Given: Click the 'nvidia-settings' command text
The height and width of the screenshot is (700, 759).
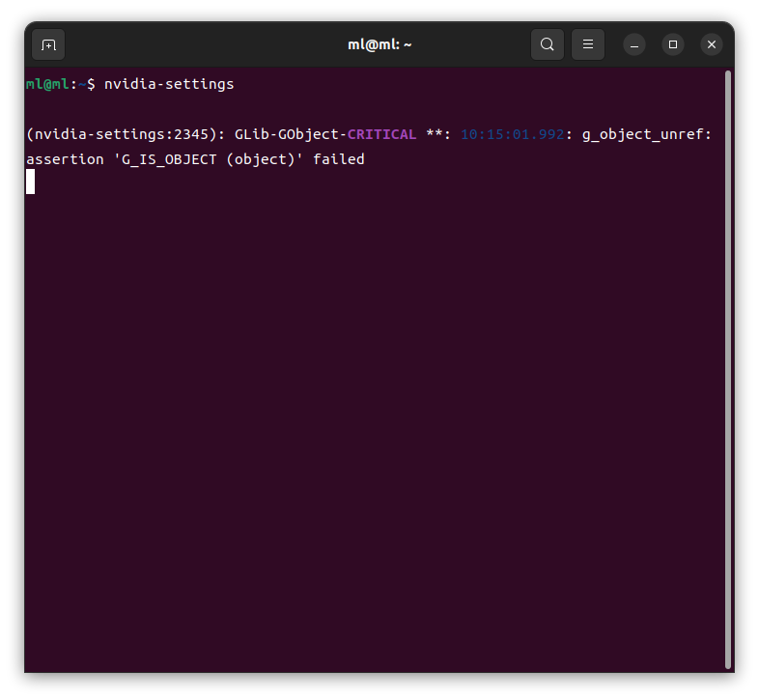Looking at the screenshot, I should (169, 84).
